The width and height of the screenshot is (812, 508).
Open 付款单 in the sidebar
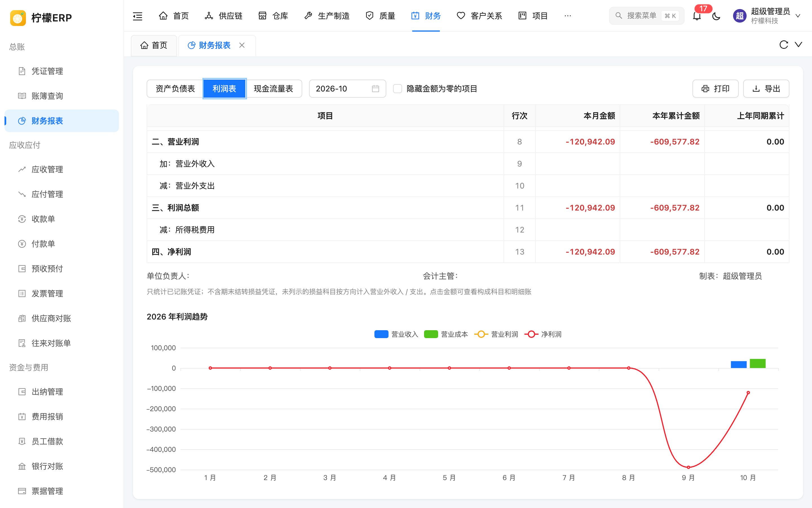(x=62, y=244)
